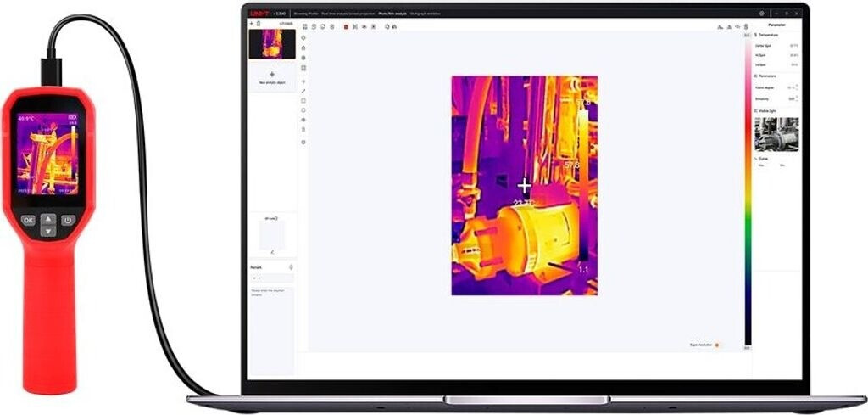This screenshot has width=868, height=415.
Task: Toggle the Super-resolution switch
Action: coord(717,345)
